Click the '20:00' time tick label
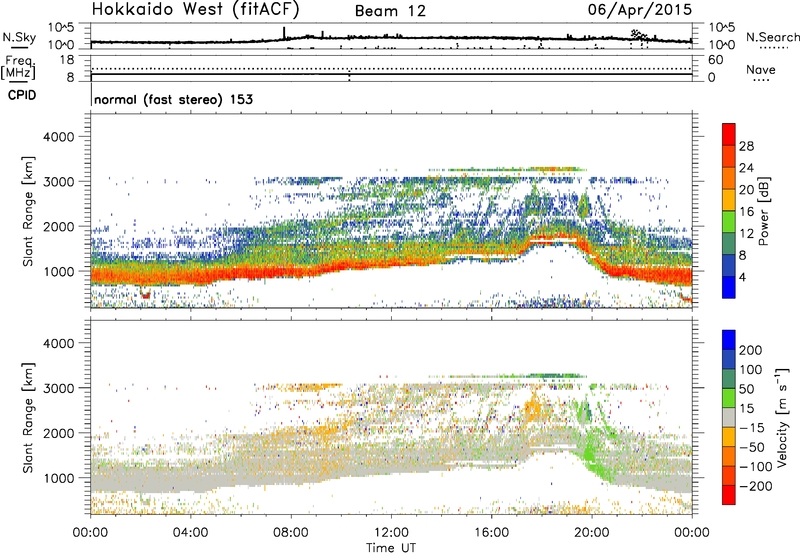800x554 pixels. click(592, 533)
